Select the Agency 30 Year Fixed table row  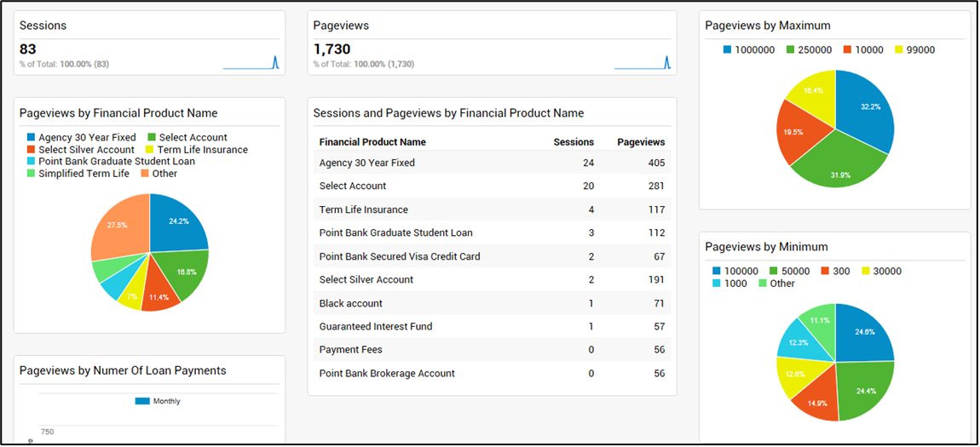click(491, 163)
